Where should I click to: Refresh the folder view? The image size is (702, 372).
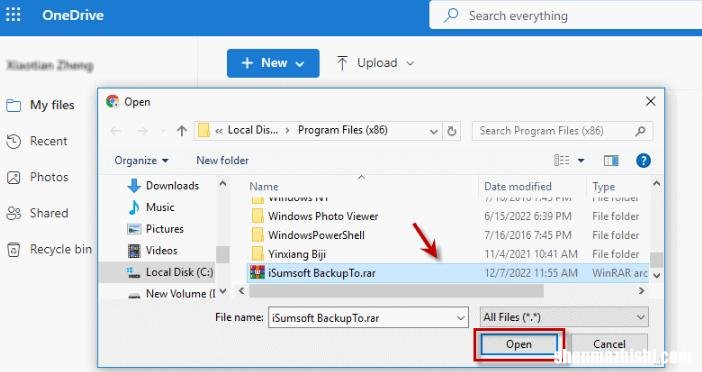click(x=452, y=131)
